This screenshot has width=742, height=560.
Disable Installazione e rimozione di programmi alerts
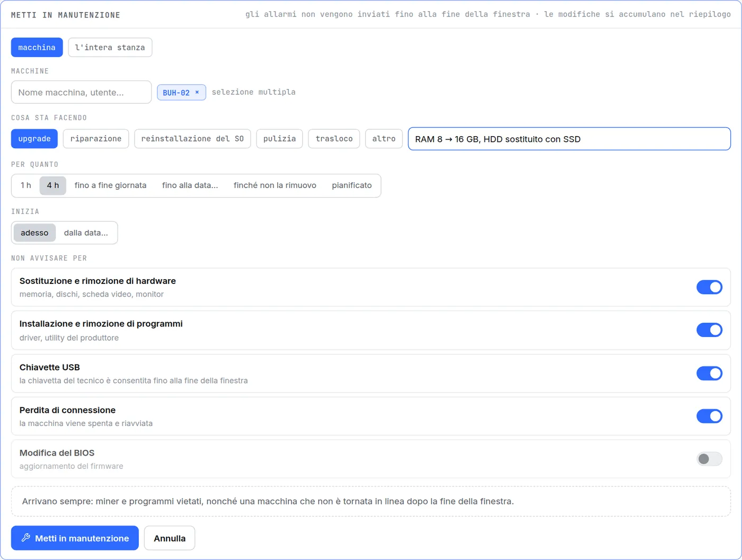[709, 330]
